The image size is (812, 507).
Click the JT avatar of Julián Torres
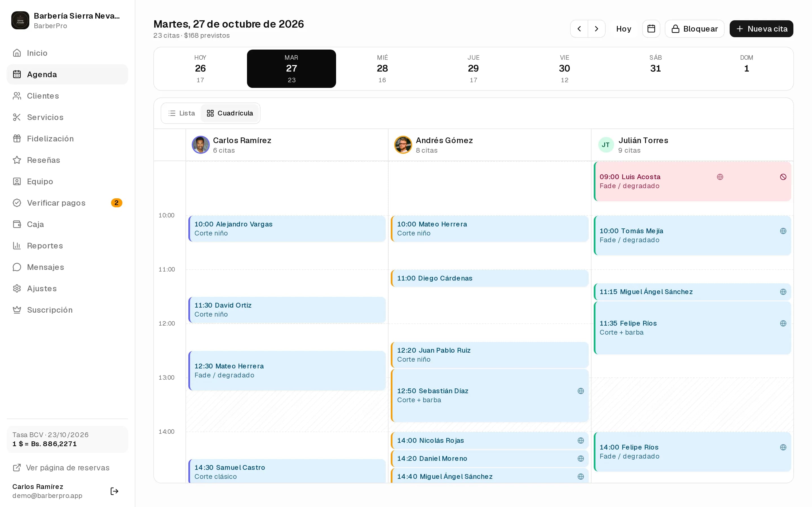pyautogui.click(x=606, y=145)
